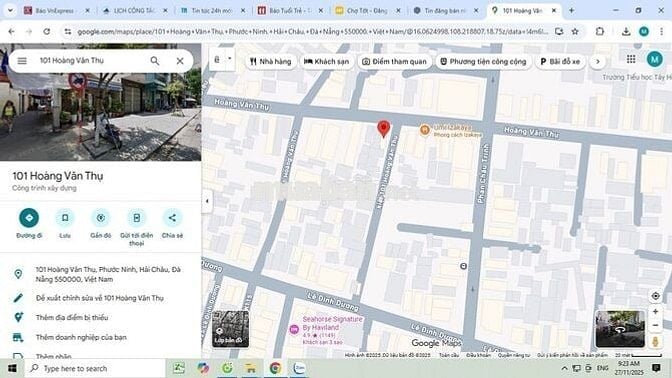Switch to the Chợ Tốt tab
Screen dimensions: 672x378
point(368,11)
